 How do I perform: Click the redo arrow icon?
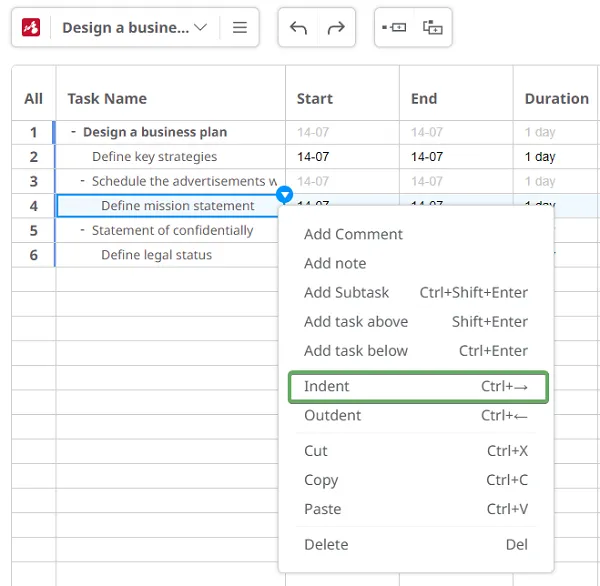[336, 28]
